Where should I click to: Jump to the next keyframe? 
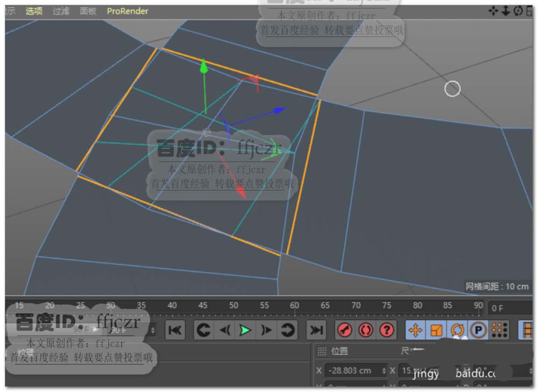[x=287, y=330]
